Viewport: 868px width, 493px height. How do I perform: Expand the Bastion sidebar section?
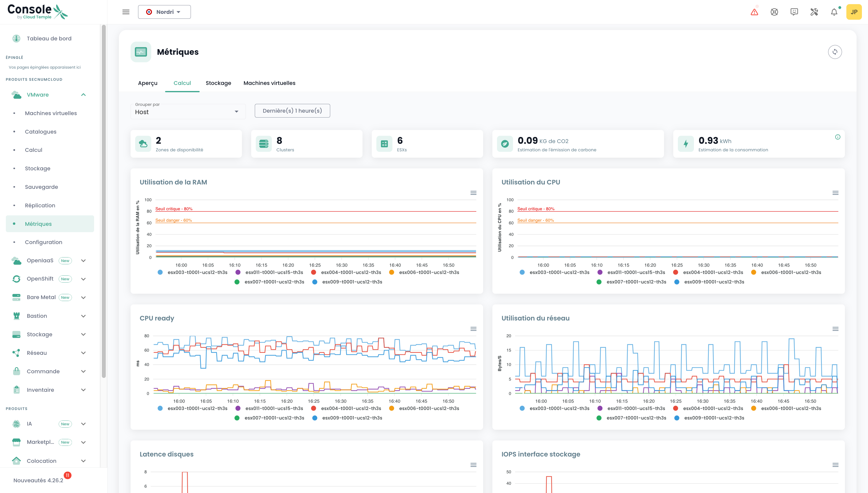tap(50, 316)
